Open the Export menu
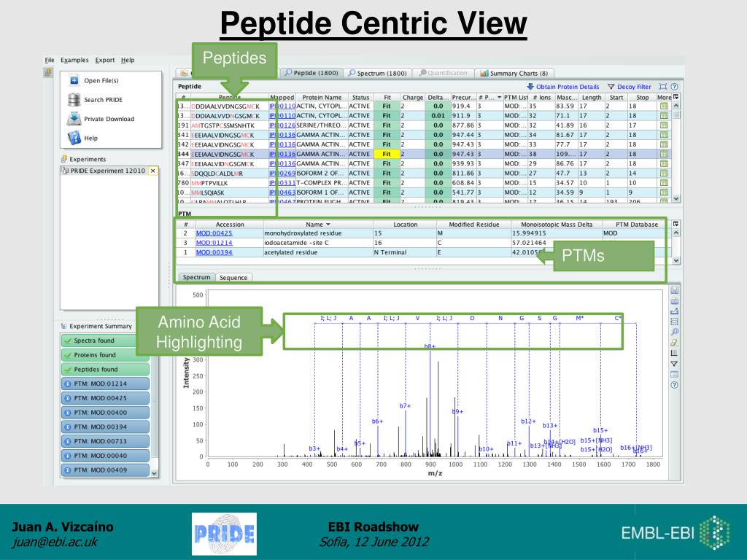This screenshot has width=747, height=560. coord(105,60)
